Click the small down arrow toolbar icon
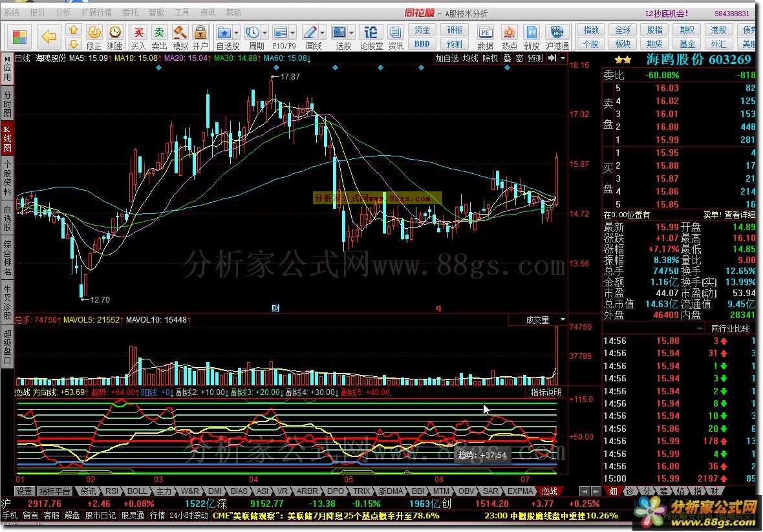763x532 pixels. tap(74, 44)
